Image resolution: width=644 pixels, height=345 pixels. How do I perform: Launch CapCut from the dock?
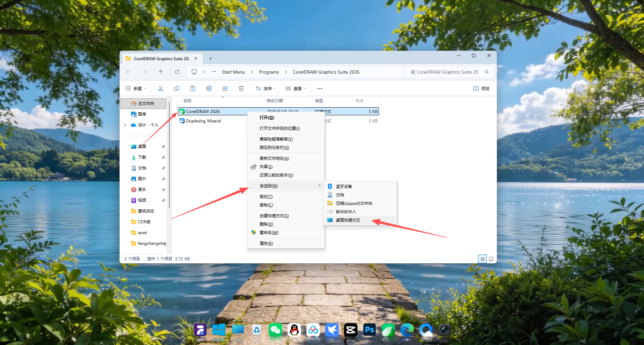(x=351, y=330)
